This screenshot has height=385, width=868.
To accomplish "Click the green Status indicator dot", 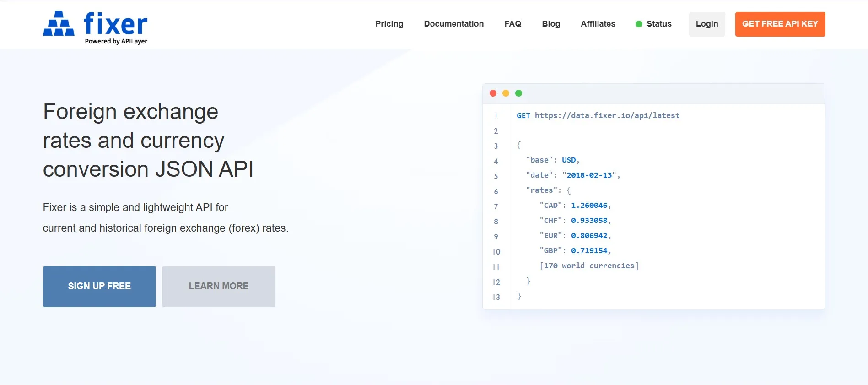I will click(x=639, y=24).
